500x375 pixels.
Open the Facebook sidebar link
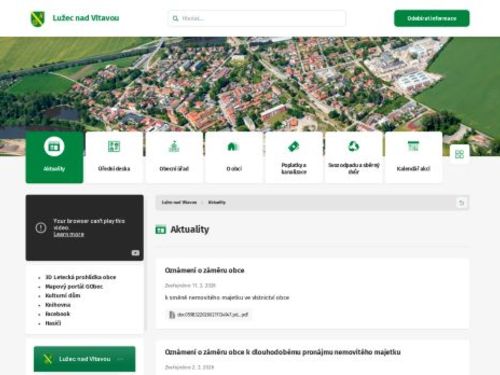tap(58, 314)
